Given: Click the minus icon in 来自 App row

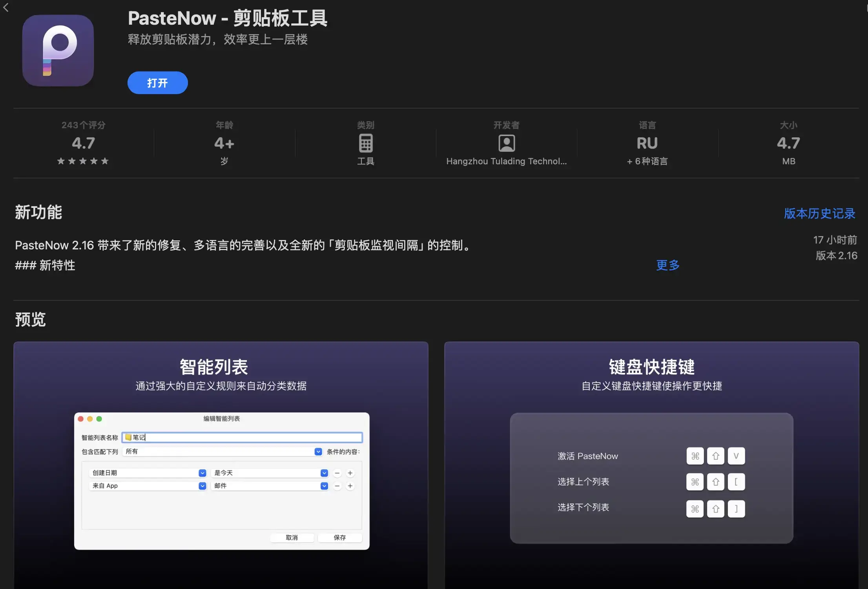Looking at the screenshot, I should coord(337,486).
